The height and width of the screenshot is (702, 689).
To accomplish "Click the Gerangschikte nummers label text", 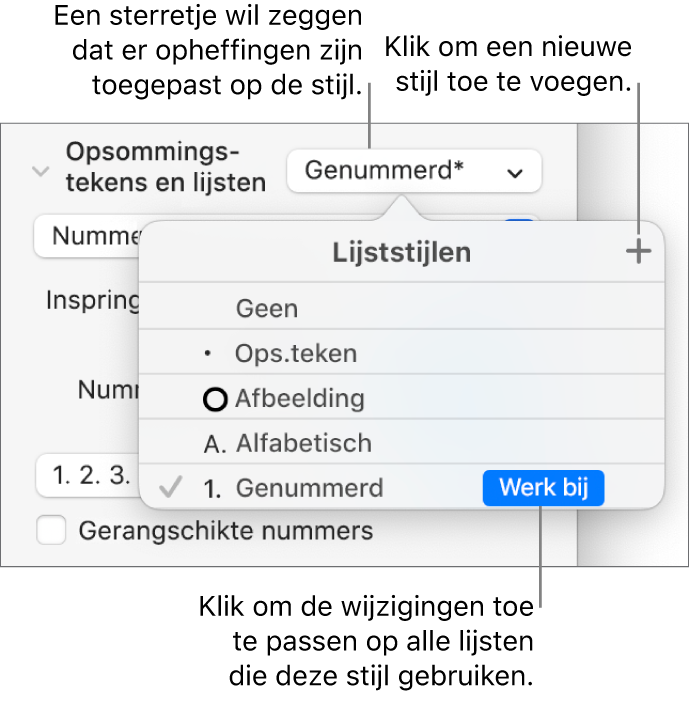I will click(x=226, y=530).
